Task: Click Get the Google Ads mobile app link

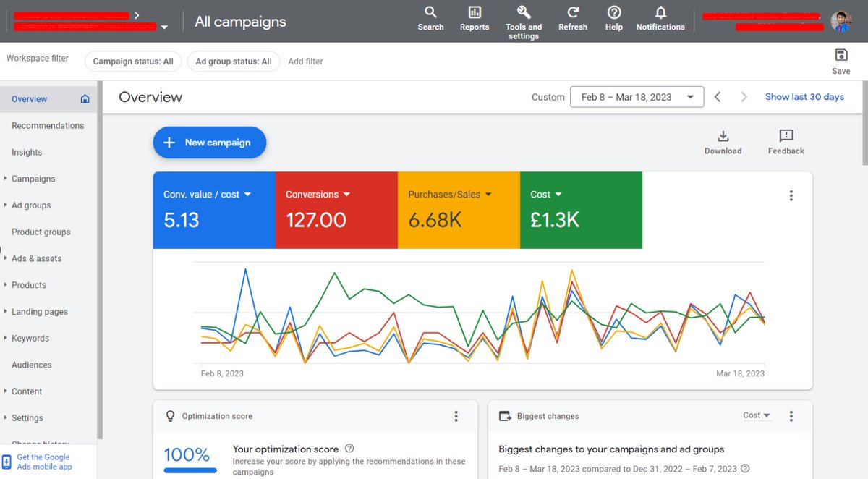Action: click(x=45, y=462)
